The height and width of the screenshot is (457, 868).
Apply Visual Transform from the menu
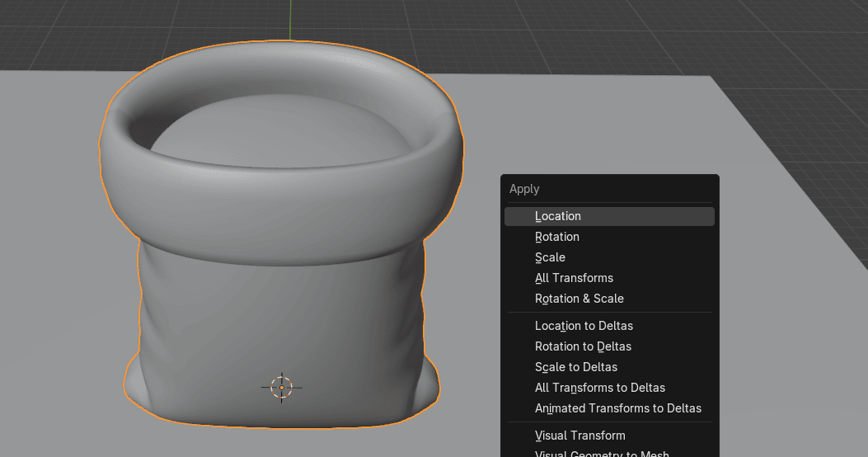[x=579, y=436]
